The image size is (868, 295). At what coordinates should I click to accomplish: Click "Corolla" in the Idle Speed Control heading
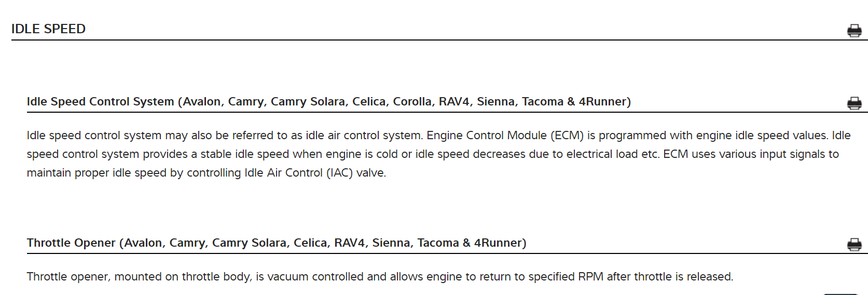click(x=412, y=102)
